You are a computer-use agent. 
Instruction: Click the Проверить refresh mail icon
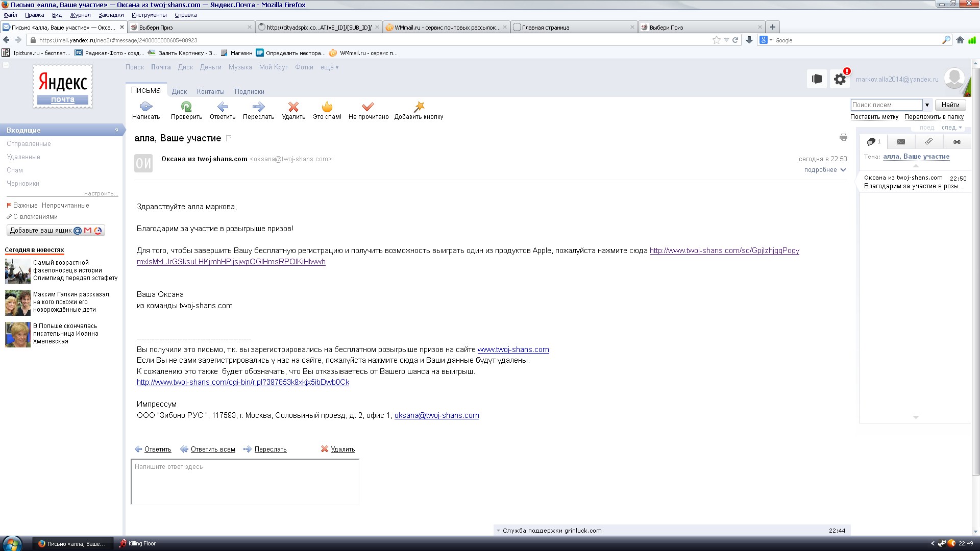click(x=186, y=107)
